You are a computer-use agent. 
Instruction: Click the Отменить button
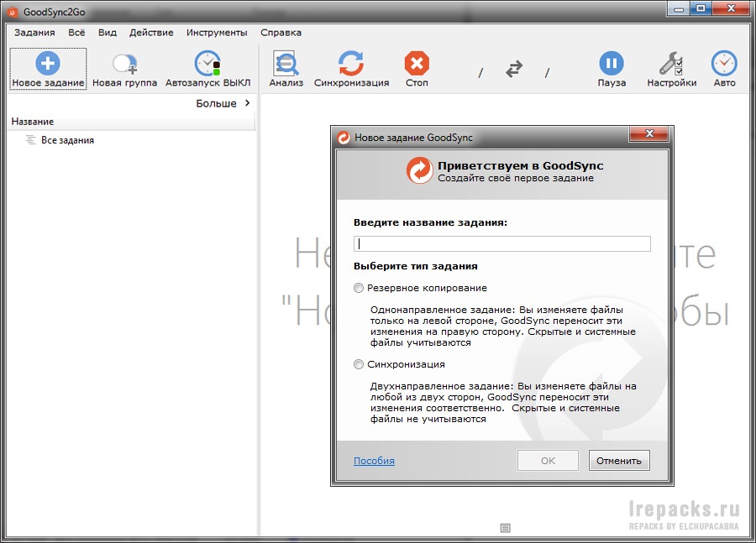[619, 461]
